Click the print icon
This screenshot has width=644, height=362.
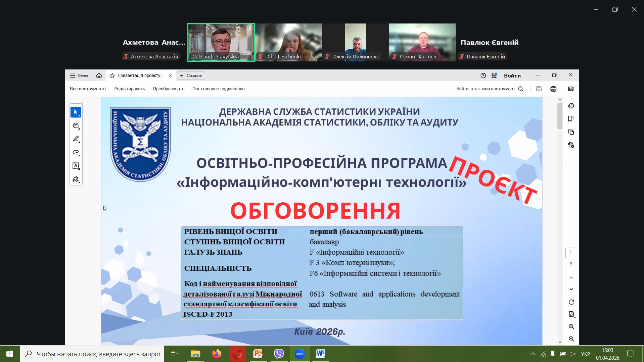553,89
